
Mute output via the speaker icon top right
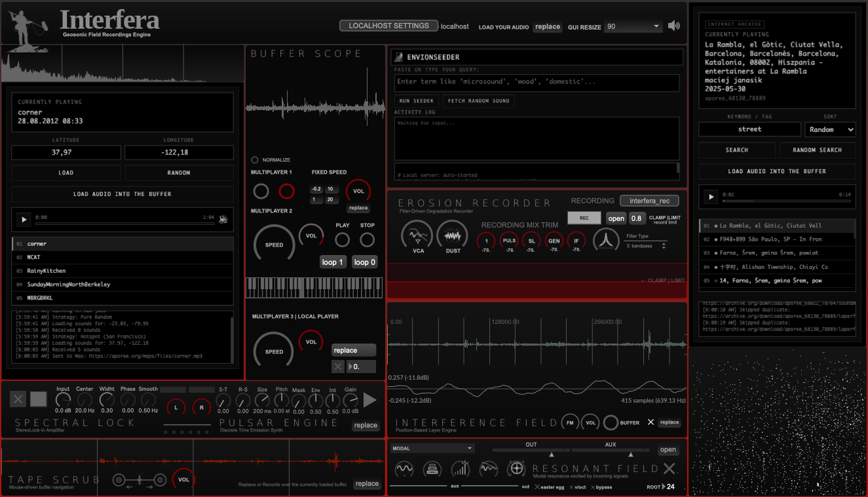pos(674,26)
